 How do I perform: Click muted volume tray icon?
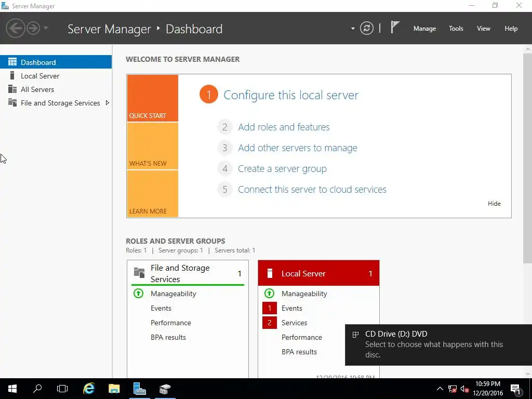465,389
